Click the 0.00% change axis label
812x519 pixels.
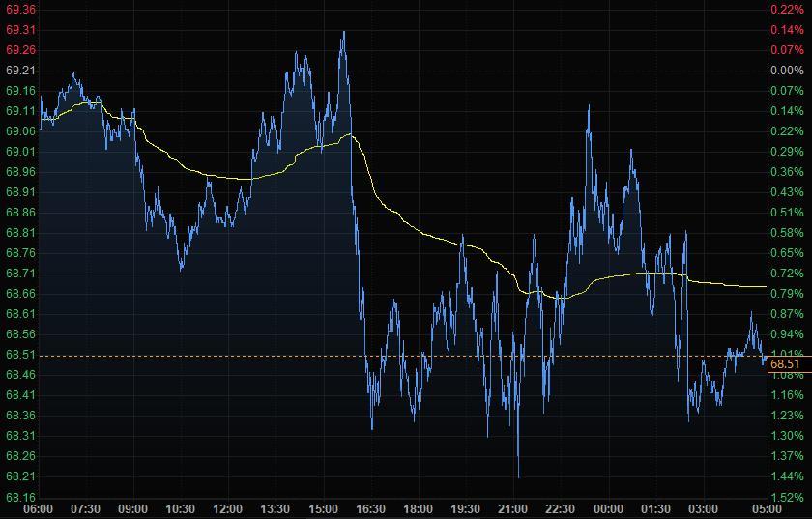pos(784,71)
